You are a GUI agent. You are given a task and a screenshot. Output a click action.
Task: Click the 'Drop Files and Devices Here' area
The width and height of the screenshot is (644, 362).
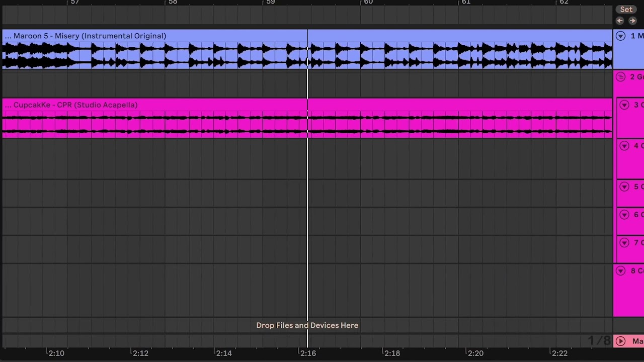pyautogui.click(x=307, y=325)
